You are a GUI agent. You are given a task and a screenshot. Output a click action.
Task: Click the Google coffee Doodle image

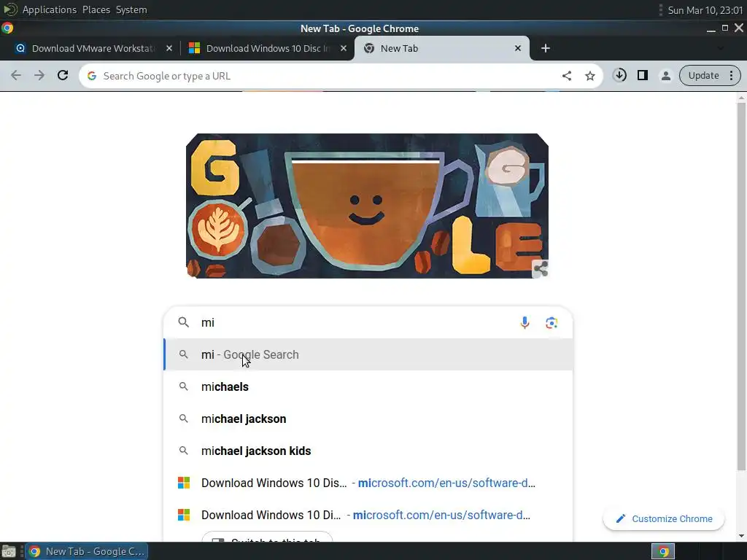pyautogui.click(x=367, y=206)
